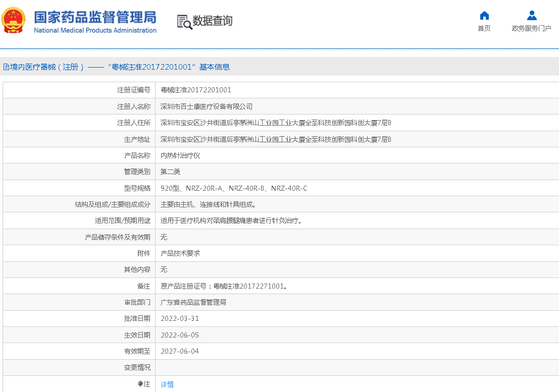Click the 首页 text label

pyautogui.click(x=483, y=28)
